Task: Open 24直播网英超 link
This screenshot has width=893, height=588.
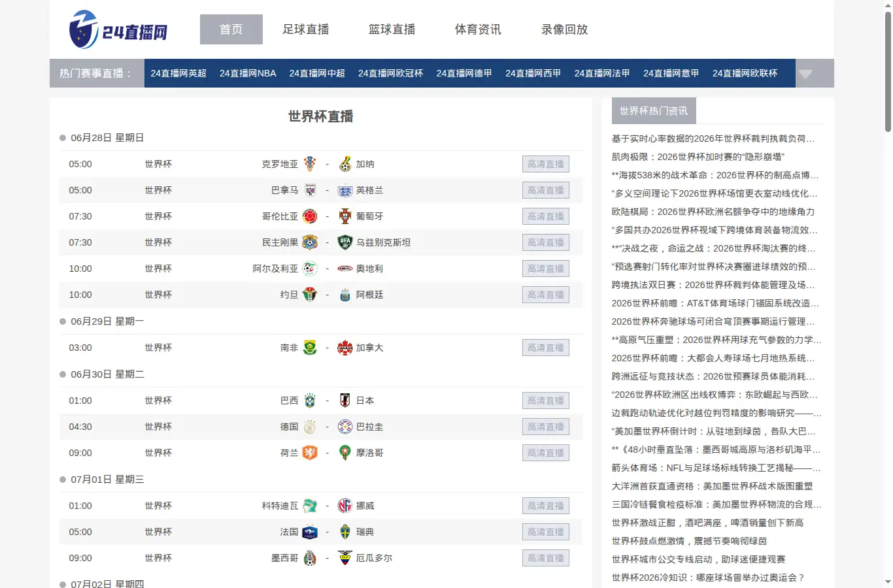Action: tap(178, 73)
